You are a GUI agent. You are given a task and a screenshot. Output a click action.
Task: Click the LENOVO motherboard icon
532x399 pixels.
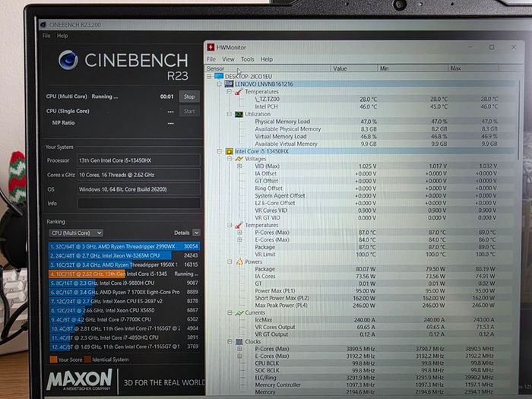coord(229,84)
